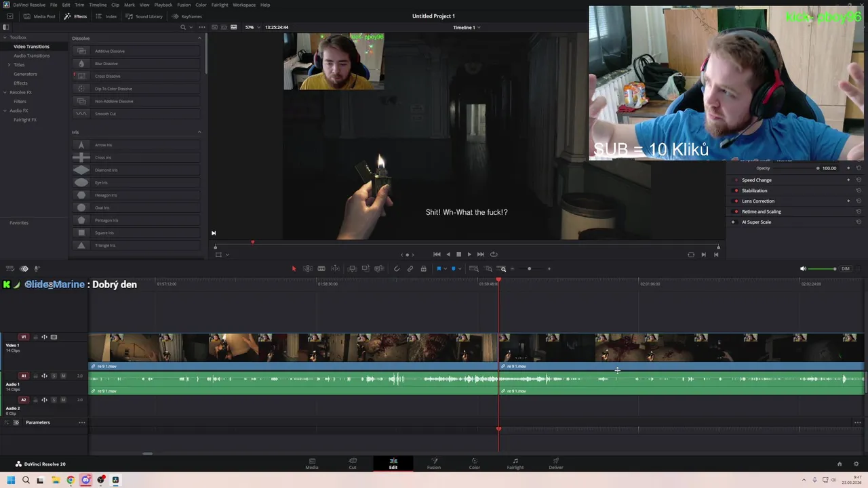Select the Blur Dissolve transition
The image size is (868, 488).
136,64
